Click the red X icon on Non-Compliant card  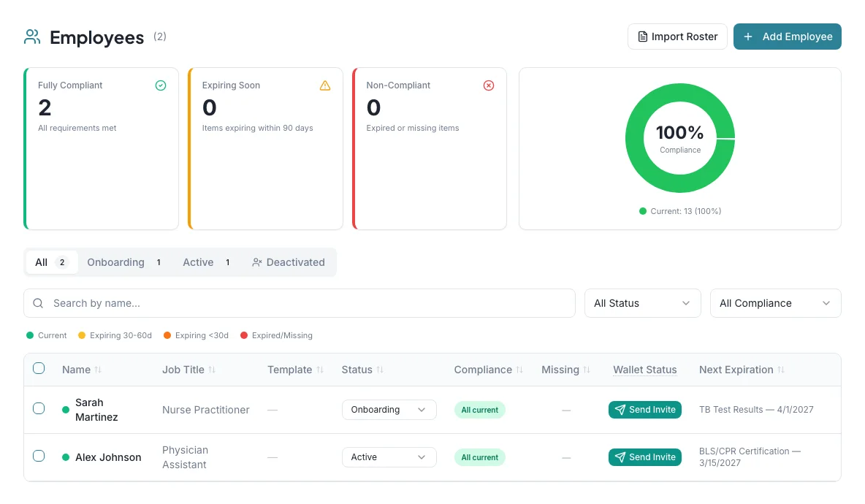click(489, 85)
